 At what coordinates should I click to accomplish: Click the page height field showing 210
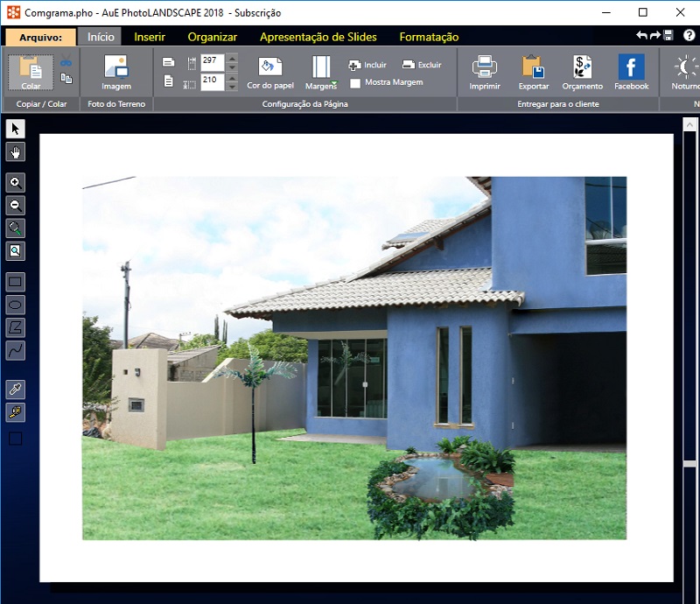(212, 81)
